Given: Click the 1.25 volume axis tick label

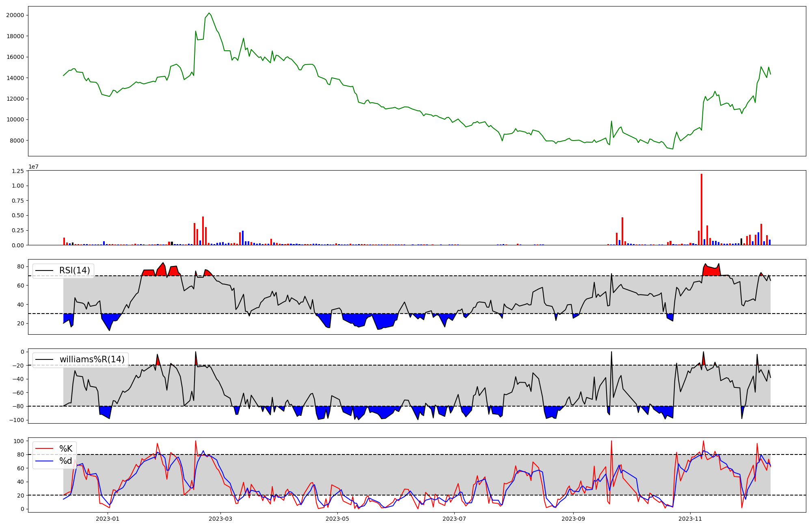Looking at the screenshot, I should point(17,171).
